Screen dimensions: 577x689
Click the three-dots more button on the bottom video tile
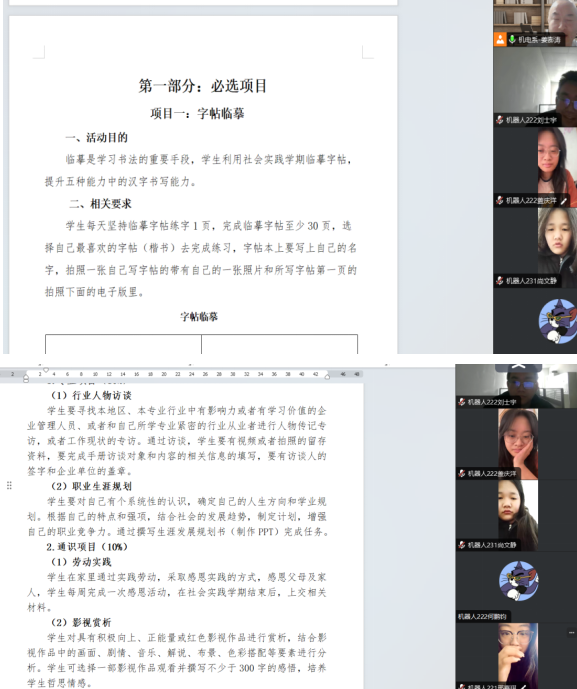click(571, 633)
